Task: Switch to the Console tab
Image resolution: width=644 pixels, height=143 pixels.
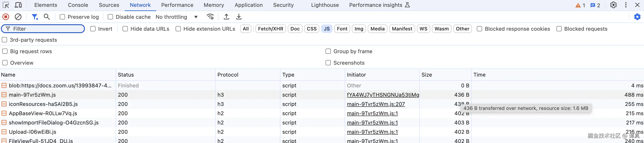Action: coord(78,5)
